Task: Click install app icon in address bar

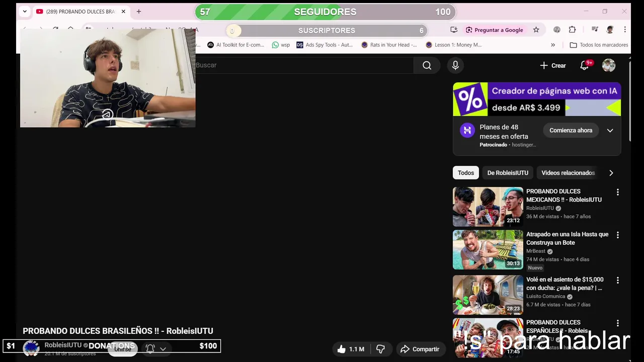Action: pos(454,30)
